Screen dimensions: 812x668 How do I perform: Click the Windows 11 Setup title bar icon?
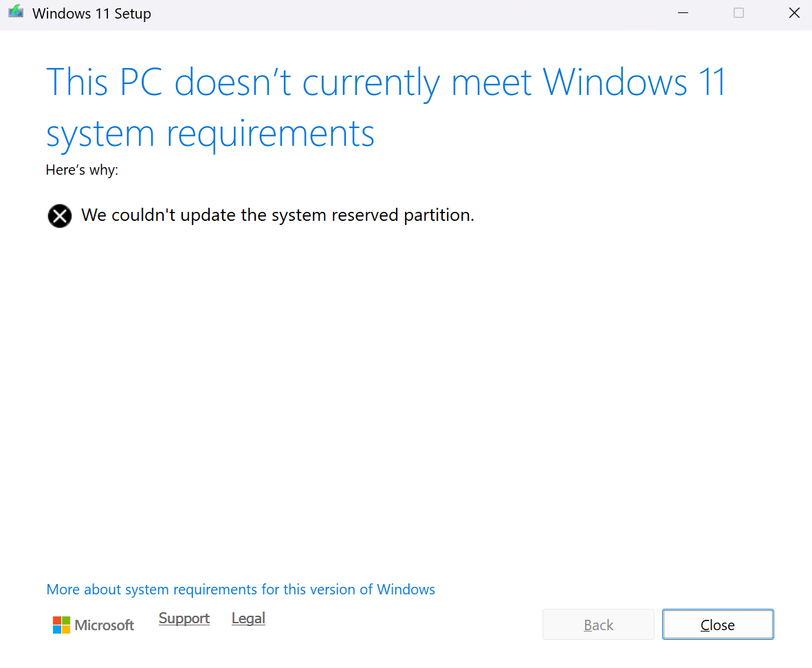click(16, 12)
